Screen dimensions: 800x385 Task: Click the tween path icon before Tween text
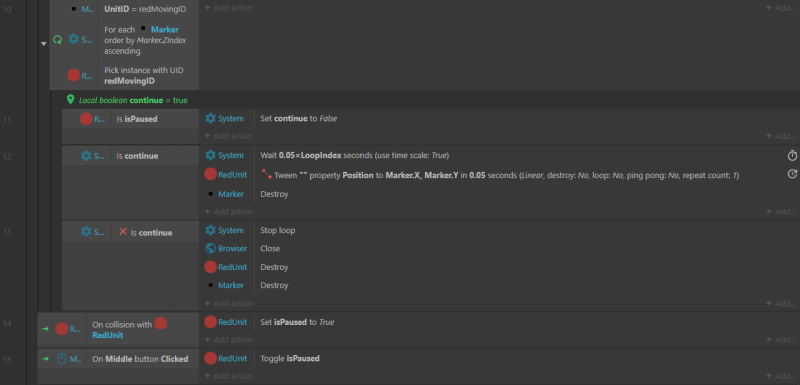(x=266, y=175)
